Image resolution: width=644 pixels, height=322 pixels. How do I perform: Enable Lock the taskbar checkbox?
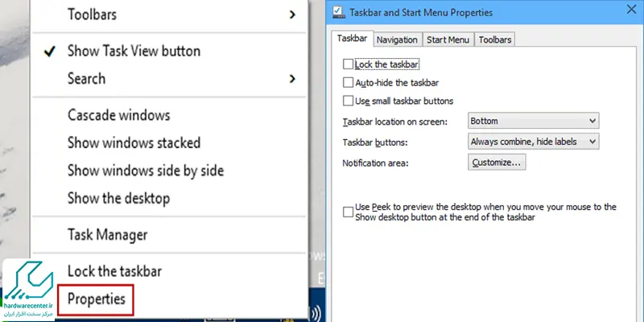coord(348,64)
